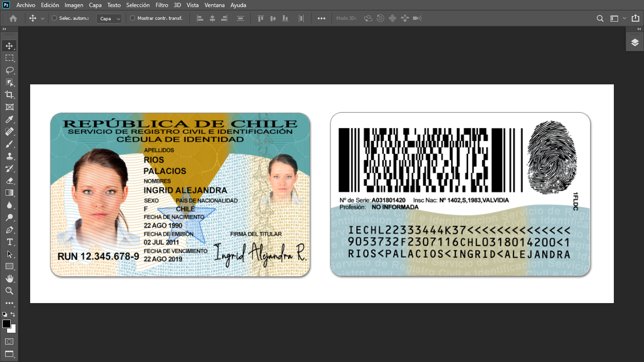Viewport: 644px width, 362px height.
Task: Select the Spot Healing Brush tool
Action: click(9, 132)
